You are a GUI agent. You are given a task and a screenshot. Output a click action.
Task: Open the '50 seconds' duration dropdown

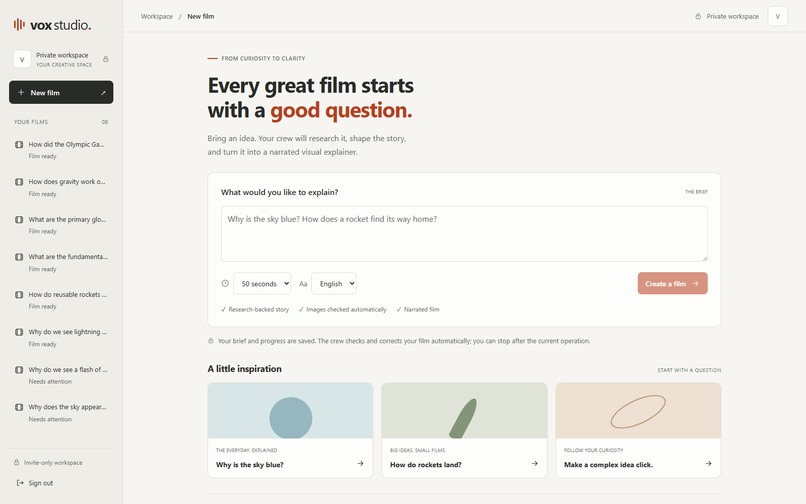coord(262,283)
